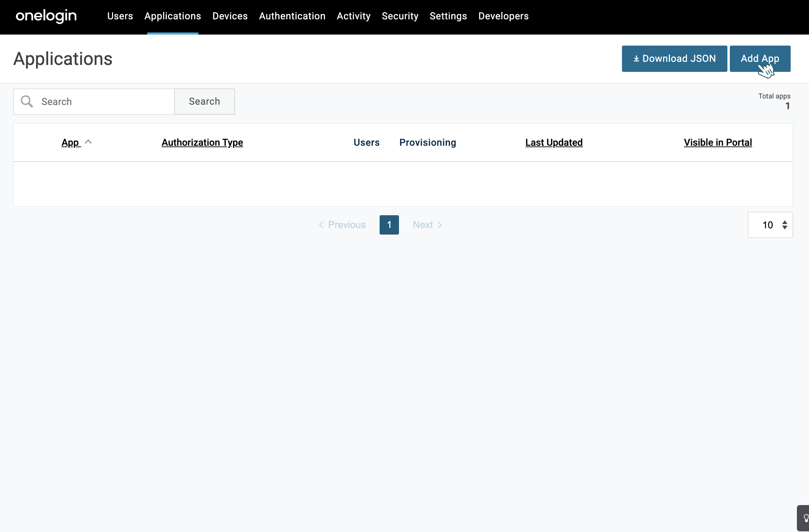Click the magnifying glass search icon
The height and width of the screenshot is (532, 809).
pyautogui.click(x=27, y=102)
